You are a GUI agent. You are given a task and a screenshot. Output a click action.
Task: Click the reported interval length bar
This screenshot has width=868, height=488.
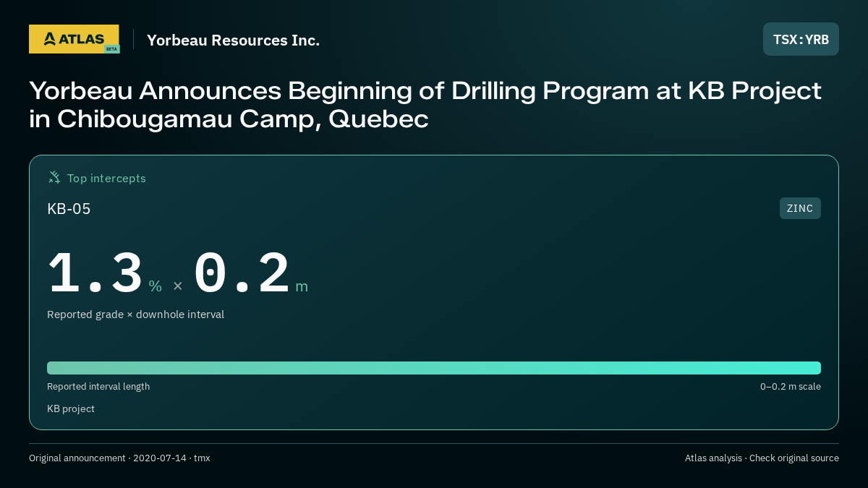(434, 368)
